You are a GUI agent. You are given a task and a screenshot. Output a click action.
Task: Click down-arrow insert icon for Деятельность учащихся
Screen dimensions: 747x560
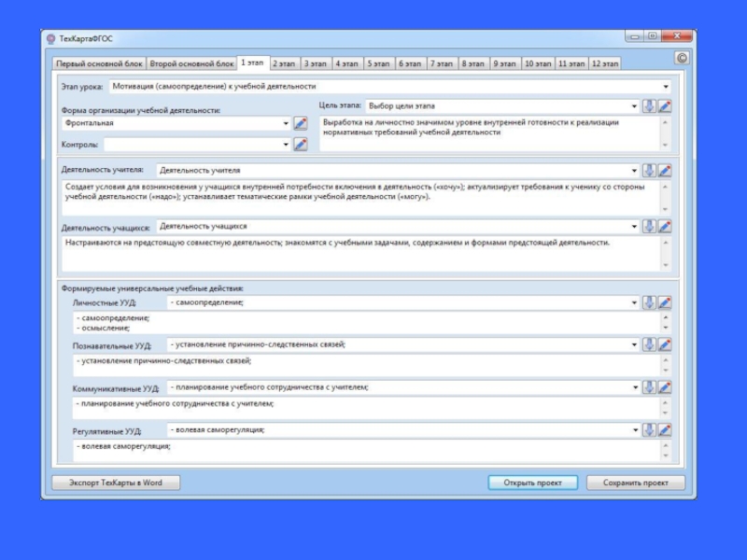pos(649,227)
